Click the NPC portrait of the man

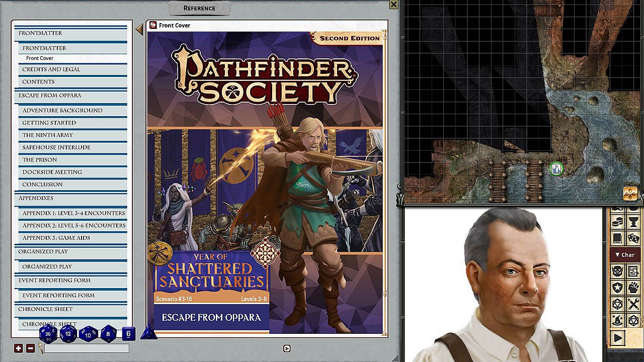pos(504,285)
